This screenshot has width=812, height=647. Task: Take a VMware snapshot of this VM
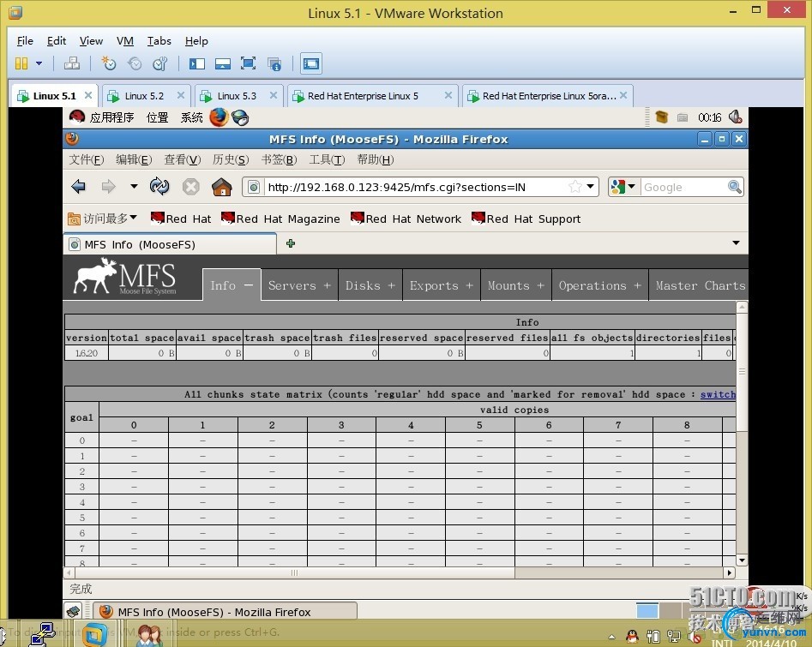[108, 63]
